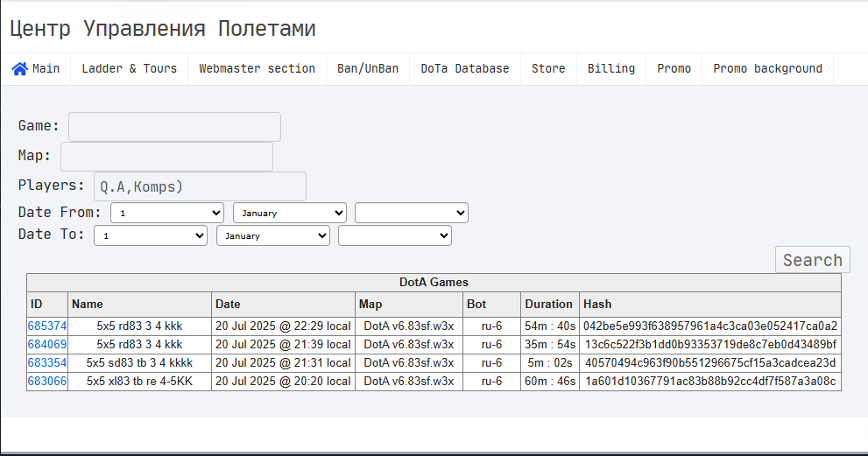
Task: Open Date To month dropdown
Action: (273, 235)
